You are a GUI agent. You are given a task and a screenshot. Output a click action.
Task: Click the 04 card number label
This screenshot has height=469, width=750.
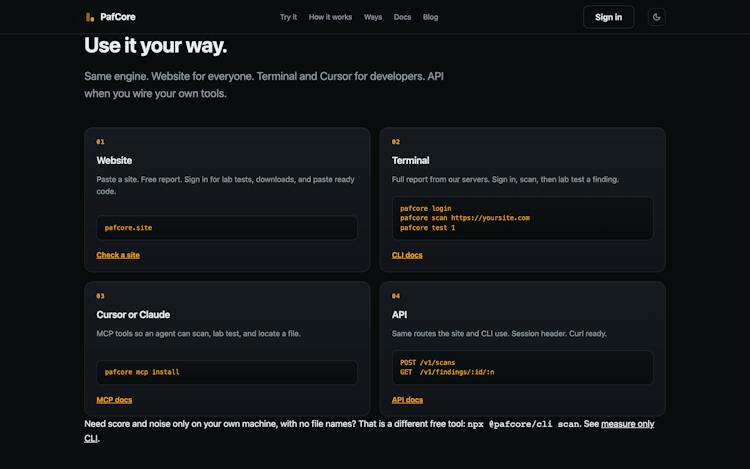click(396, 296)
